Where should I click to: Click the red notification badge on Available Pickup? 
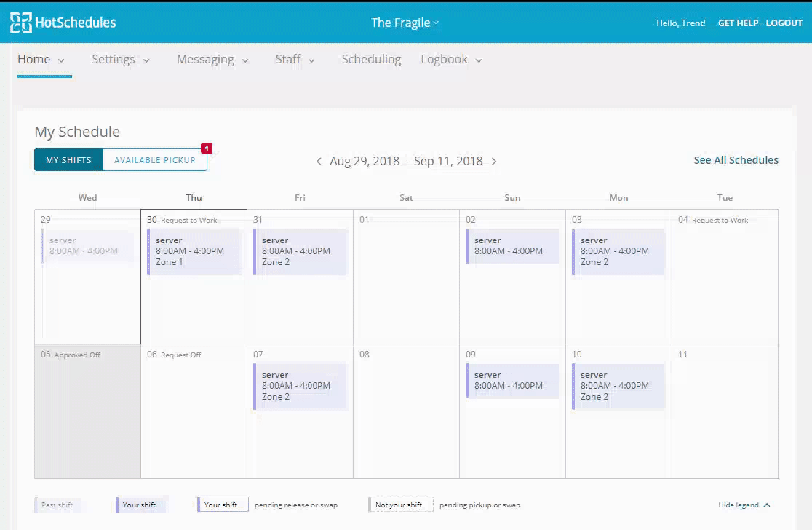[207, 149]
